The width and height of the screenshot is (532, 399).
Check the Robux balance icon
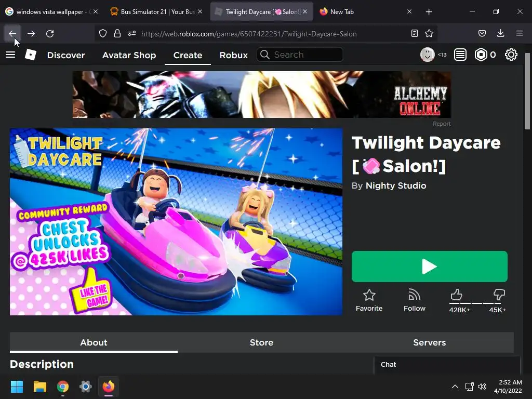481,55
